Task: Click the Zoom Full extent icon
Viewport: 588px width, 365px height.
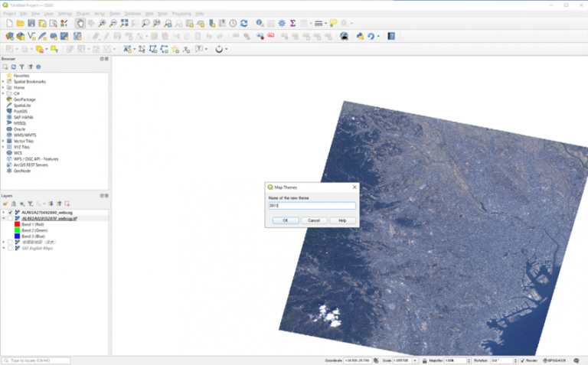Action: click(124, 23)
